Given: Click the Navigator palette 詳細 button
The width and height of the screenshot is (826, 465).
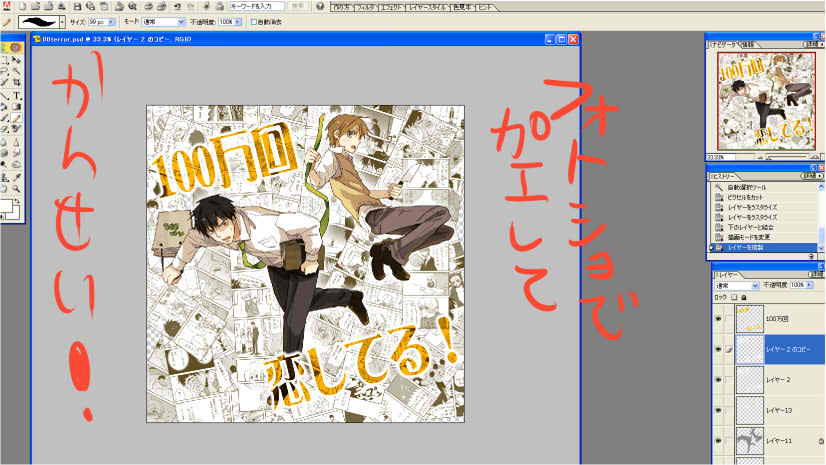Looking at the screenshot, I should tap(812, 44).
